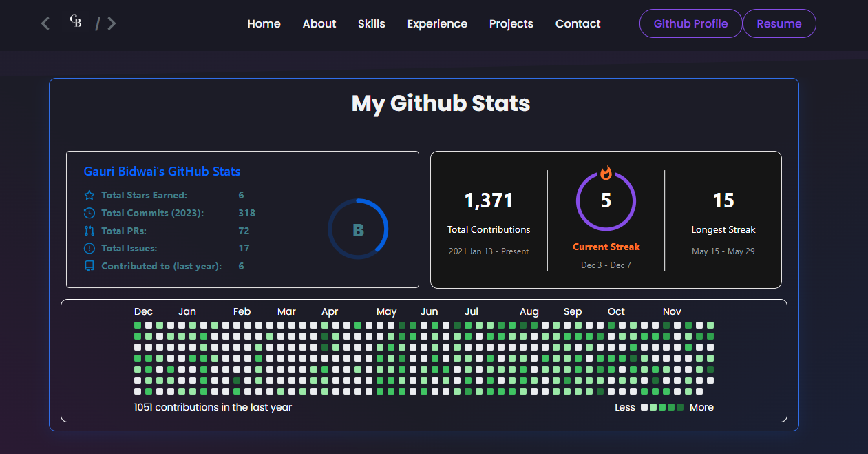Click the Feb month label on calendar
The width and height of the screenshot is (868, 454).
(x=242, y=311)
